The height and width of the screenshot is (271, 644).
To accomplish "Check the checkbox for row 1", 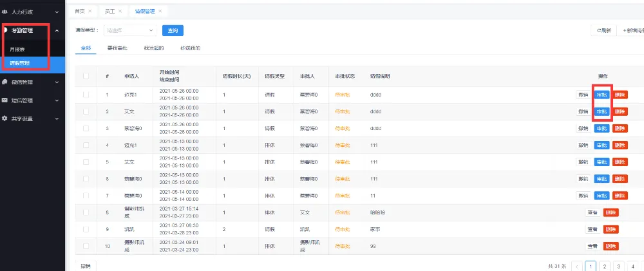I will pyautogui.click(x=86, y=95).
